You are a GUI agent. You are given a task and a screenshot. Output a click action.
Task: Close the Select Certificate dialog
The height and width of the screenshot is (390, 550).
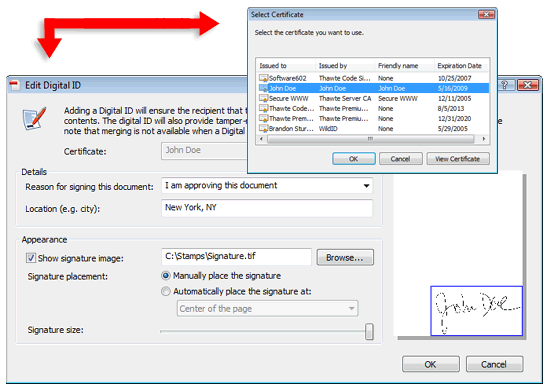click(487, 14)
